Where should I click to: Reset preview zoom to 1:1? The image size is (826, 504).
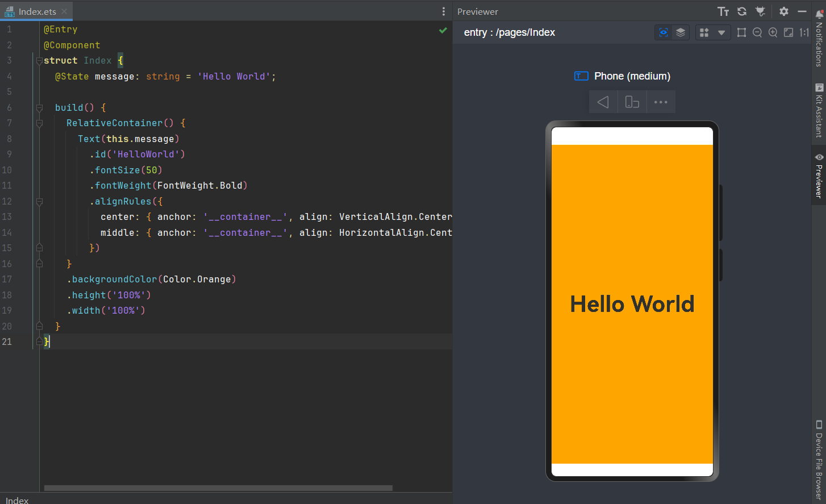(804, 32)
